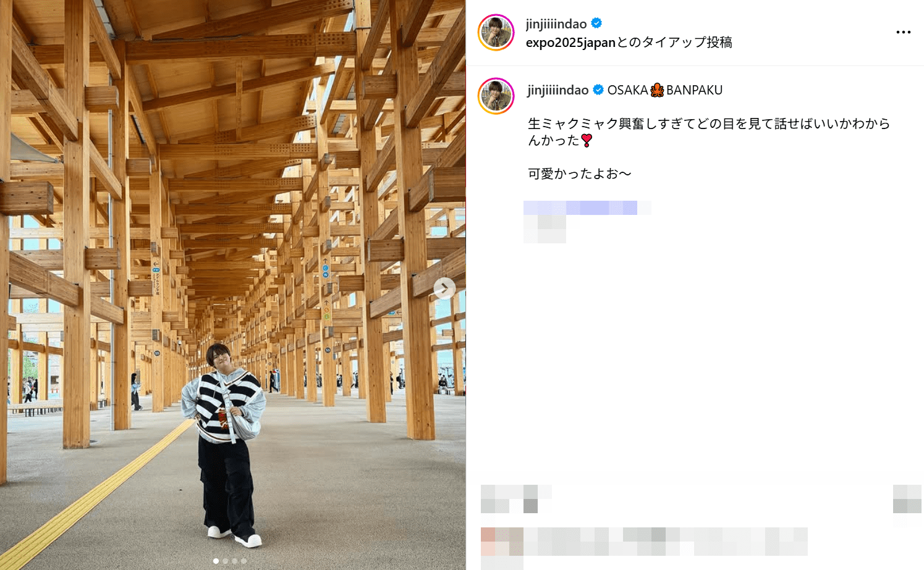
Task: Open jinjiiiindao username in the post header
Action: (x=556, y=24)
